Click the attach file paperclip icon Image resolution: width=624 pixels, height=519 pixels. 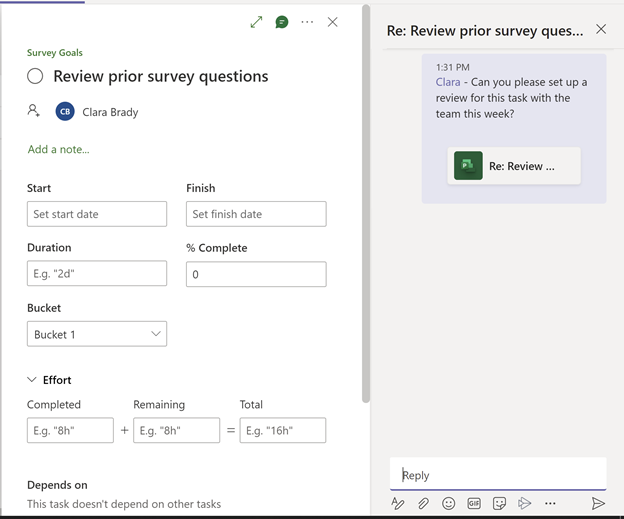[x=423, y=503]
